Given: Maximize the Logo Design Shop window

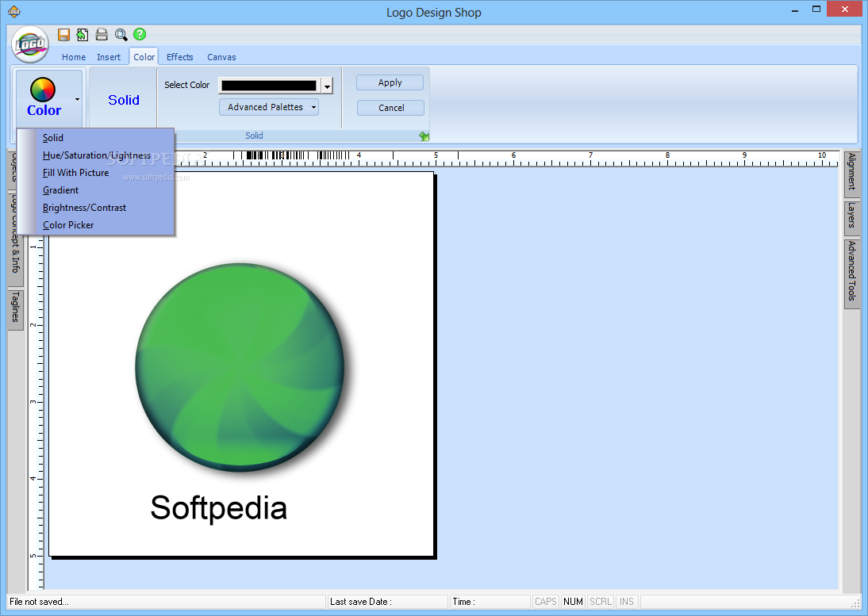Looking at the screenshot, I should tap(816, 10).
